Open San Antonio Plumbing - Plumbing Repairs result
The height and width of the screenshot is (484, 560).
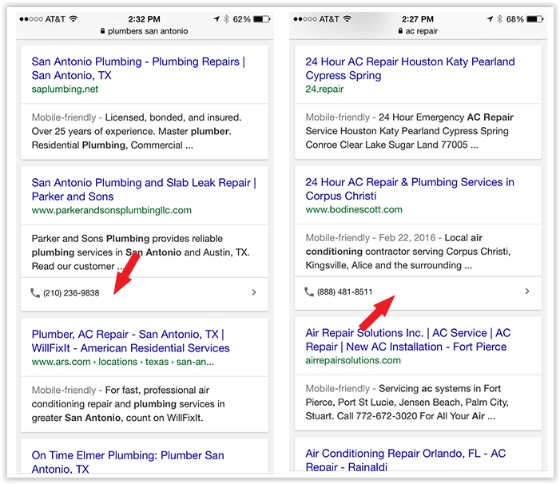coord(139,68)
